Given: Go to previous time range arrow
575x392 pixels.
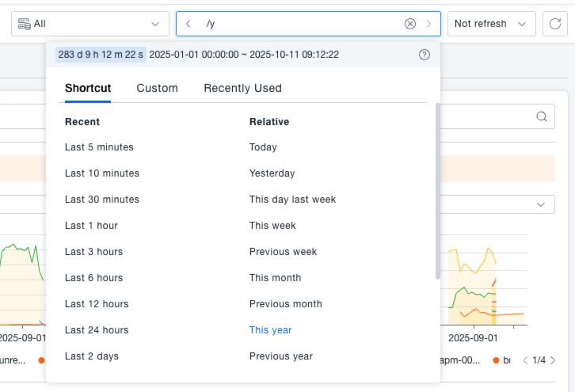Looking at the screenshot, I should tap(188, 24).
